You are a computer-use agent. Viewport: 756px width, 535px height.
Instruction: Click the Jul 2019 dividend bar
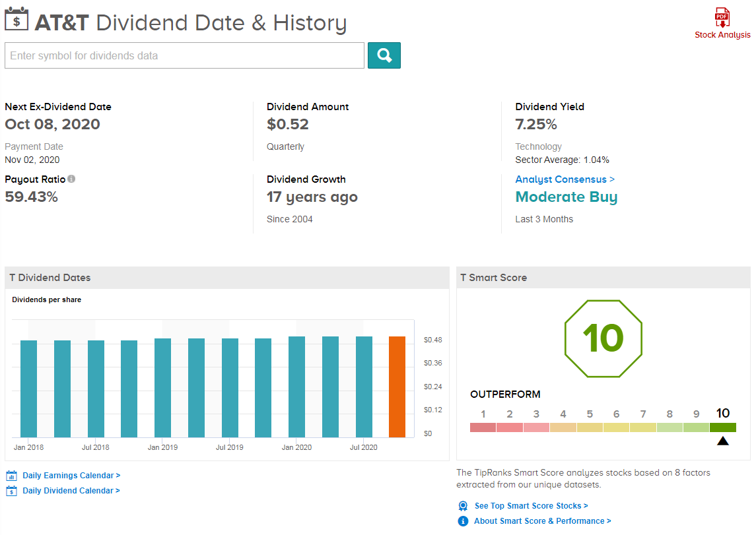(x=230, y=388)
